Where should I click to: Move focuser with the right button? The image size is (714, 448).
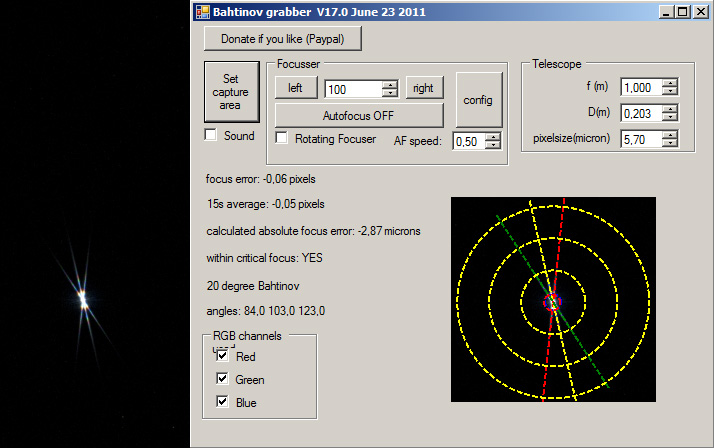pyautogui.click(x=423, y=88)
